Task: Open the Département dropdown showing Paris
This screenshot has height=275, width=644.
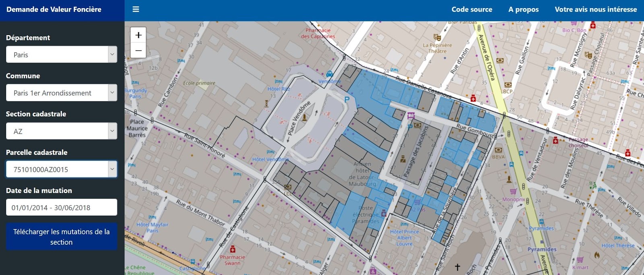Action: 62,54
